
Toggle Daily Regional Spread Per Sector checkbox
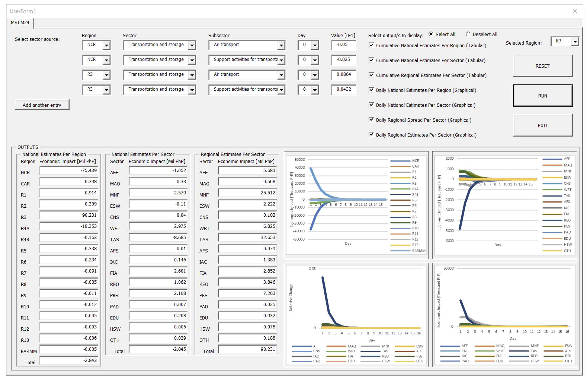pyautogui.click(x=371, y=120)
